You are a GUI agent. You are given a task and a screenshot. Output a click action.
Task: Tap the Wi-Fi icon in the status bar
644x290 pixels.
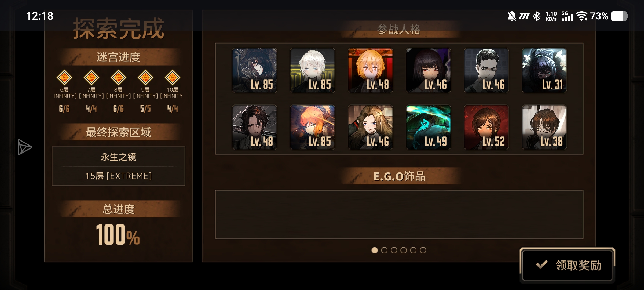point(581,16)
